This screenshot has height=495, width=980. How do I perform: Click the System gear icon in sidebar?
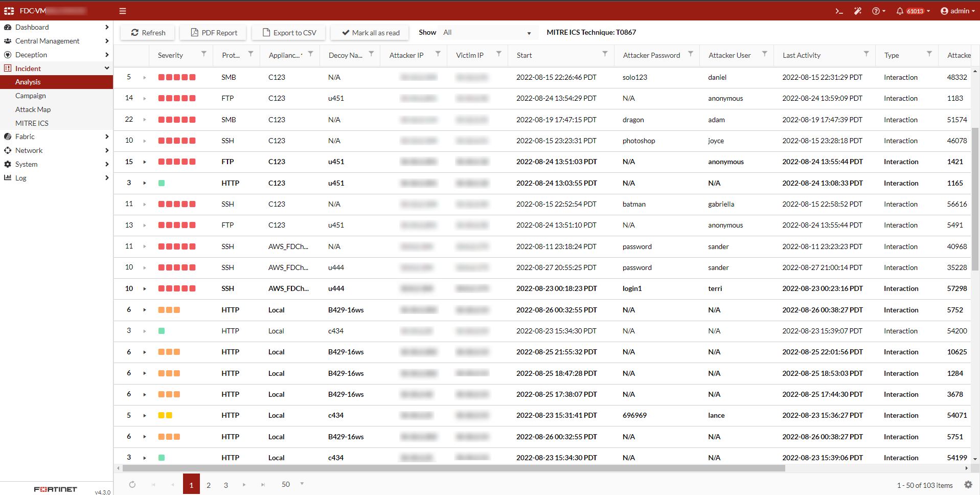(x=8, y=164)
